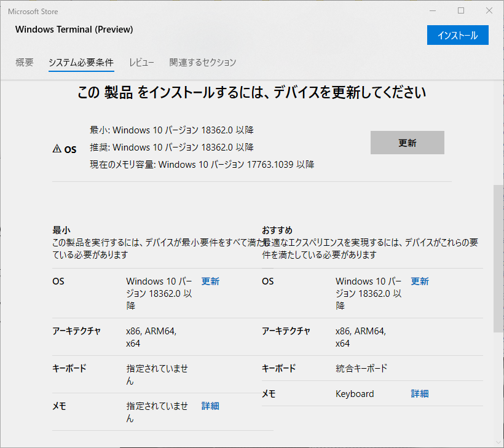Click the warning triangle icon next to OS

tap(57, 149)
